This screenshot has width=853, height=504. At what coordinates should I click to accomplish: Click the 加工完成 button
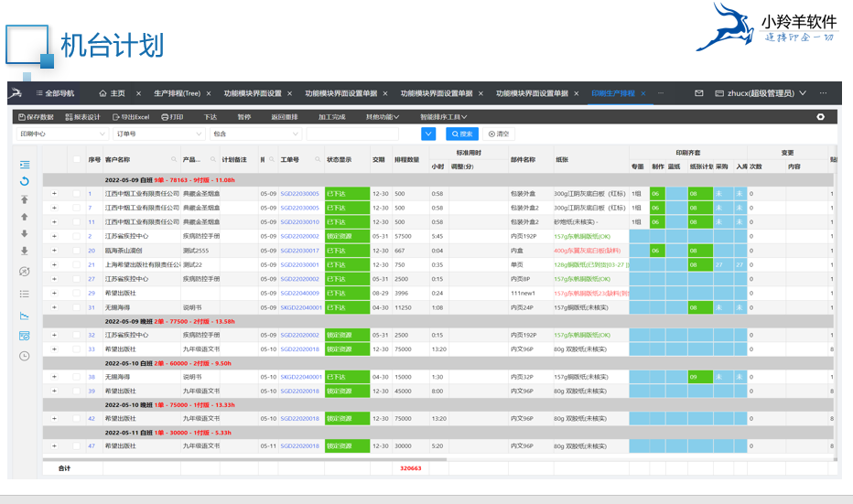[x=332, y=117]
